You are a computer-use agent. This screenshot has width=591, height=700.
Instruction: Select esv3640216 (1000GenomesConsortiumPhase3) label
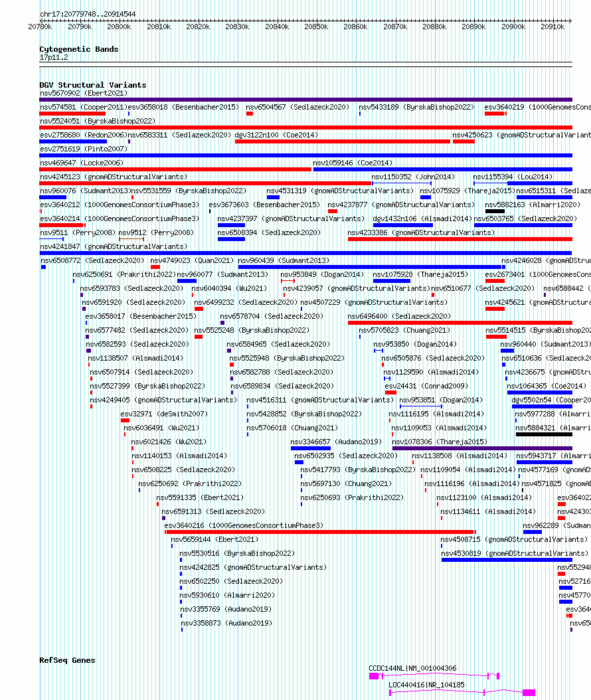(244, 525)
